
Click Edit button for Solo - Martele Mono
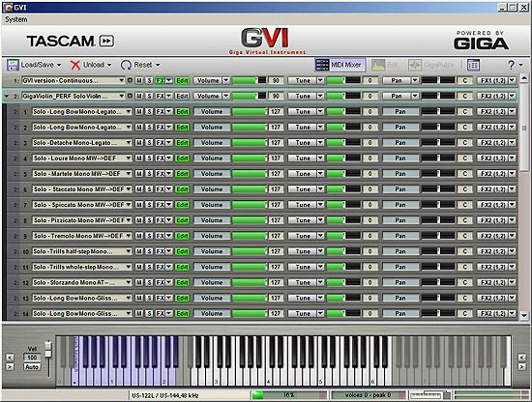[x=182, y=174]
